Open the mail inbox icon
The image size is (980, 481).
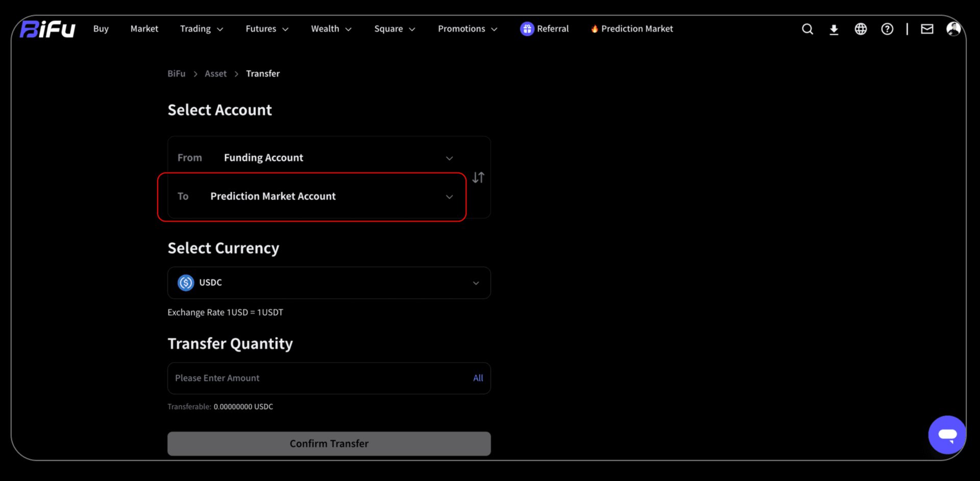pyautogui.click(x=927, y=29)
